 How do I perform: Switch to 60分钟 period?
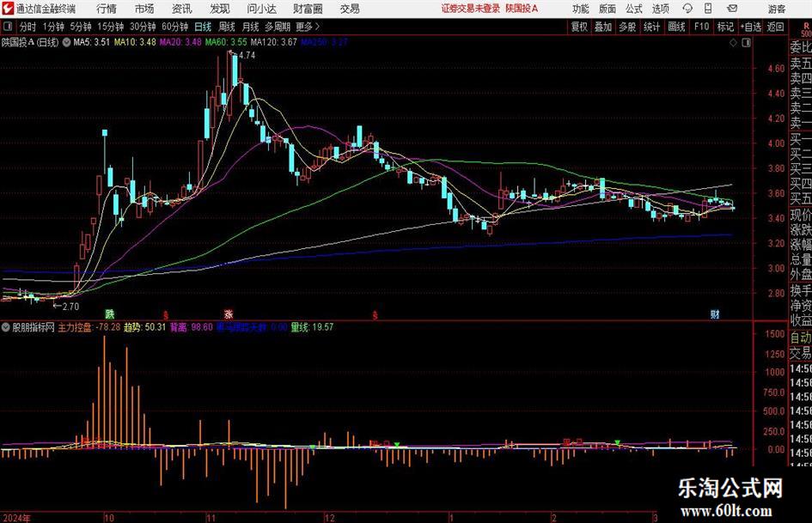174,27
